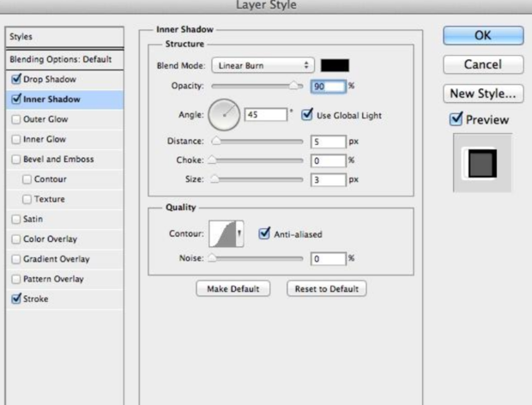Viewport: 532px width, 405px height.
Task: Click the Noise slider handle
Action: click(212, 257)
